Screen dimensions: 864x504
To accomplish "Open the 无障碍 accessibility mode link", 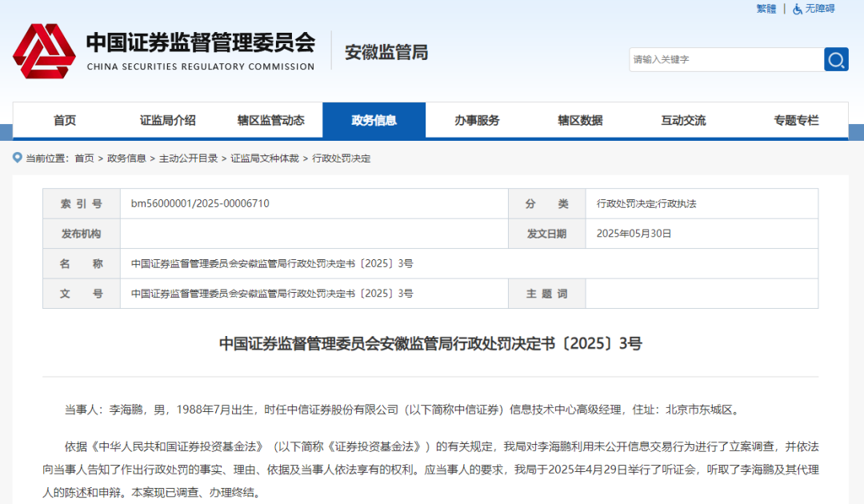I will 819,9.
